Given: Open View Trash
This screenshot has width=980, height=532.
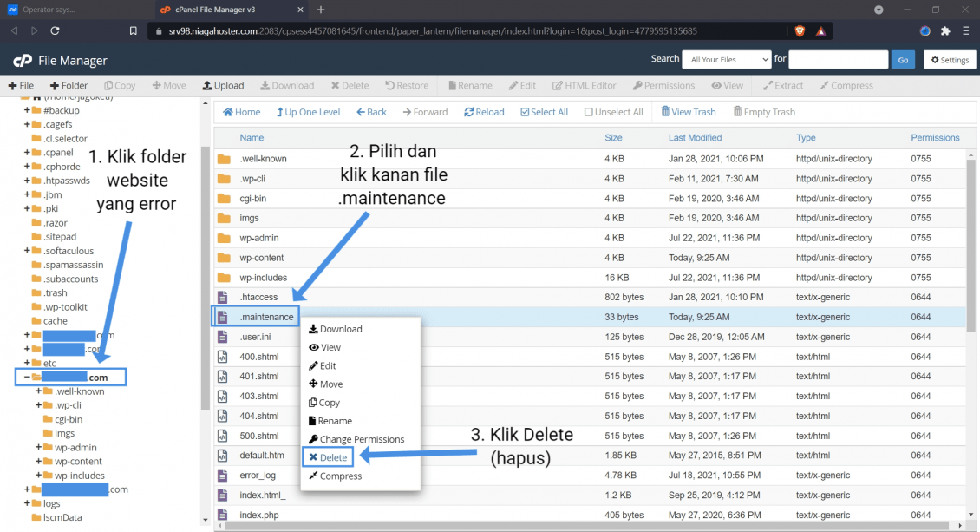Looking at the screenshot, I should coord(688,112).
